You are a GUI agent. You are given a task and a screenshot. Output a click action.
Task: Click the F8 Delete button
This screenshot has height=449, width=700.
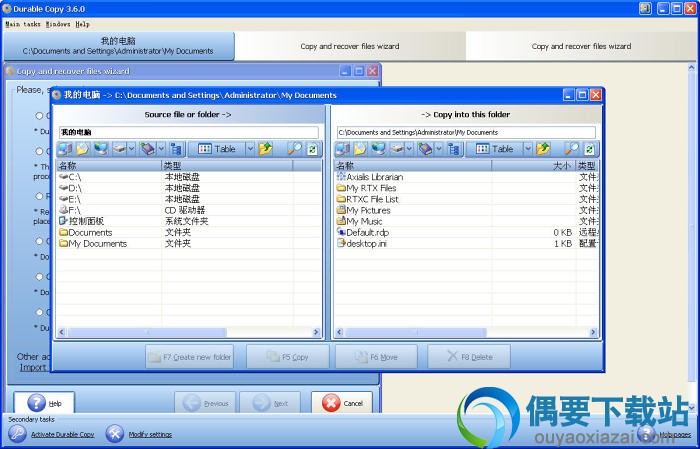(469, 357)
